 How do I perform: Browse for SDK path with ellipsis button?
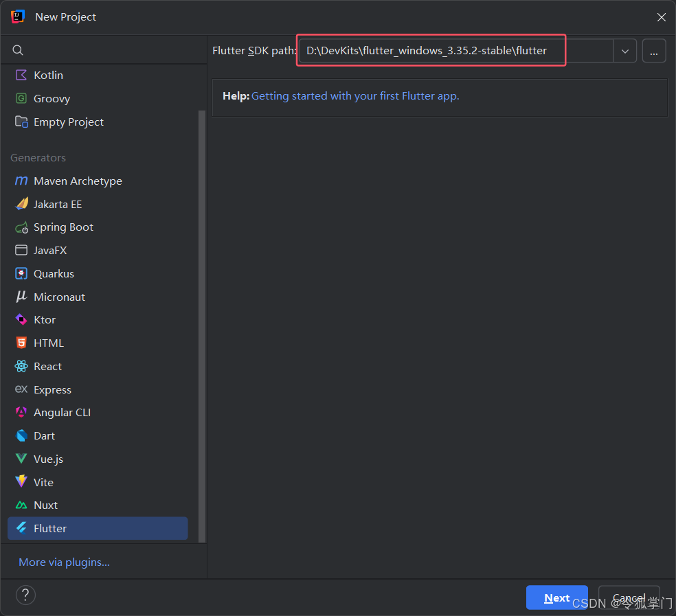(x=653, y=51)
